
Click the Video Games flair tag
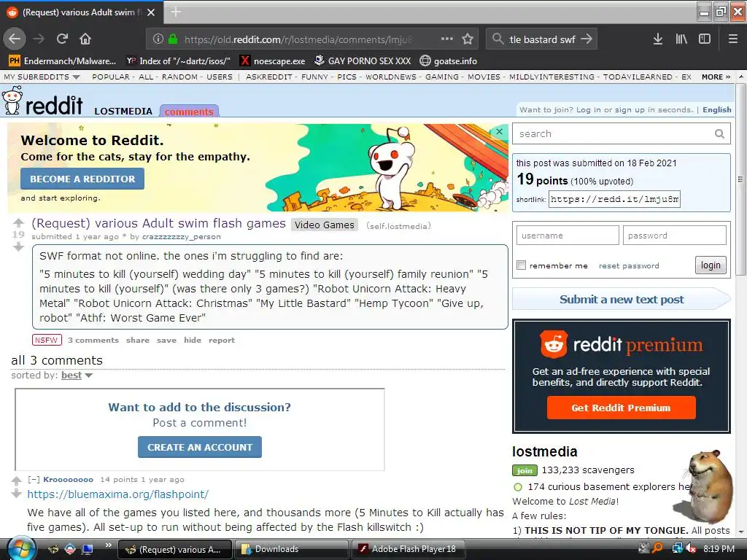pyautogui.click(x=325, y=225)
